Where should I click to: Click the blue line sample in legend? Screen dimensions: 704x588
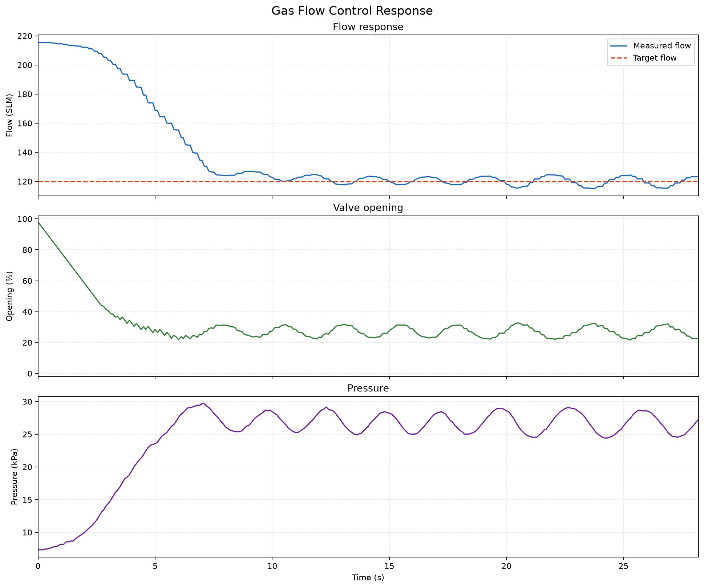(619, 46)
